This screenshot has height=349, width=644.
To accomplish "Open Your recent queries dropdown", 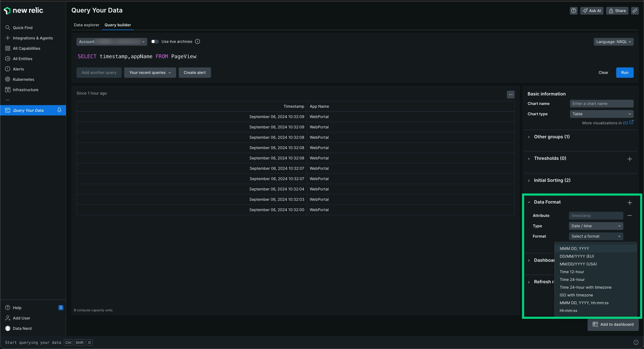I will pos(150,73).
